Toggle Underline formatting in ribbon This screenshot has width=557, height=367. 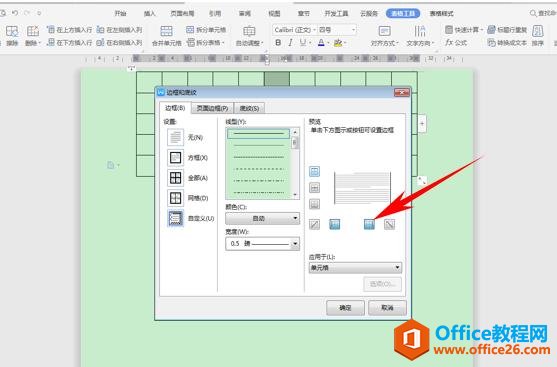click(x=303, y=43)
